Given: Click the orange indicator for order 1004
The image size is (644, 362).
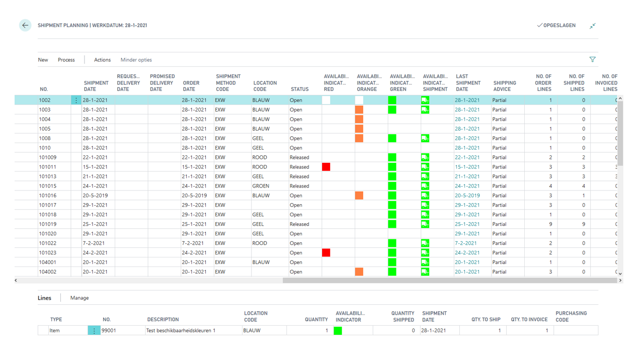Looking at the screenshot, I should [359, 119].
